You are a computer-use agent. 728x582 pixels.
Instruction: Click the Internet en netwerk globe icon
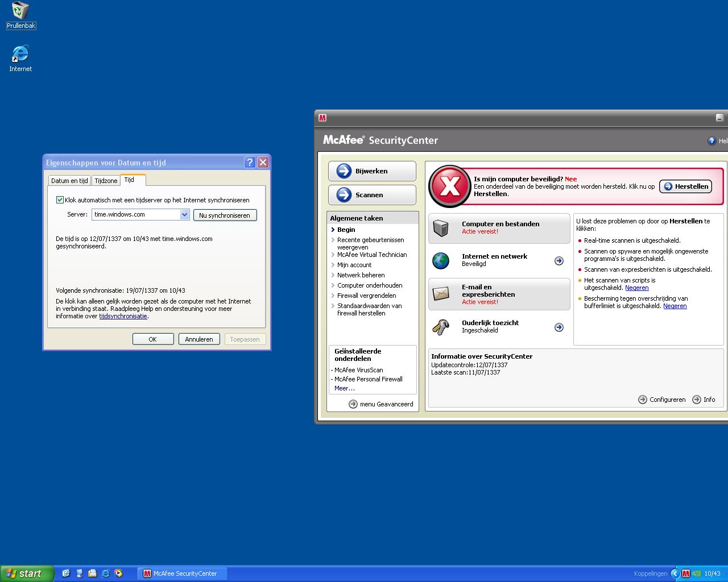point(441,260)
